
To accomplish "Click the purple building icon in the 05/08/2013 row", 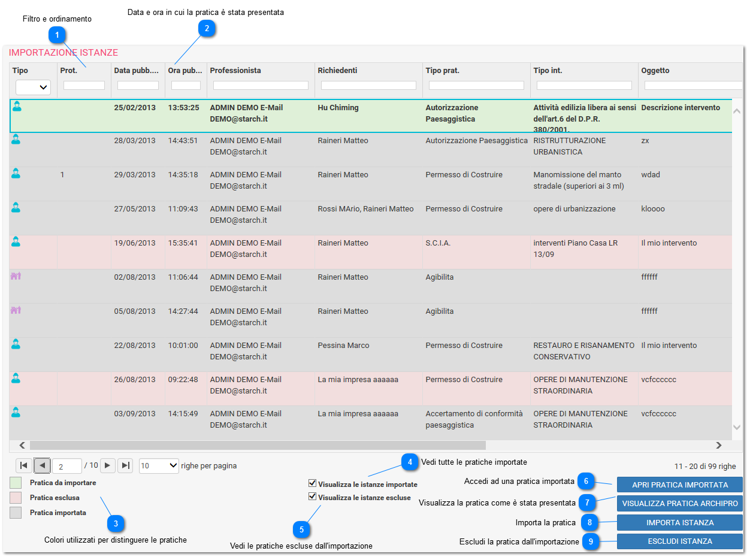I will [16, 310].
